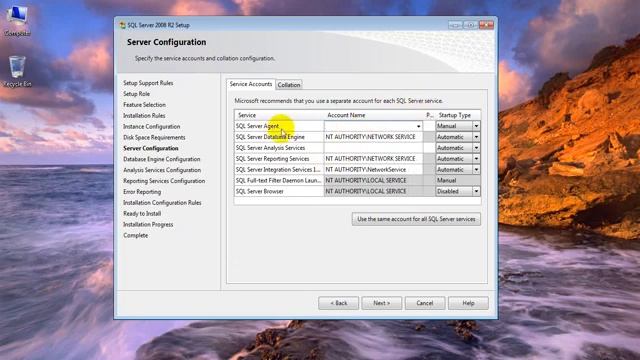Click the Service column header
This screenshot has width=640, height=360.
click(x=279, y=116)
